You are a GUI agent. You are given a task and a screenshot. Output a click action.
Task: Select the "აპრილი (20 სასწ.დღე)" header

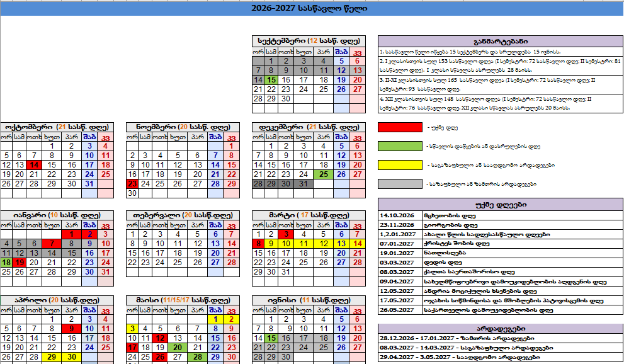click(x=57, y=300)
